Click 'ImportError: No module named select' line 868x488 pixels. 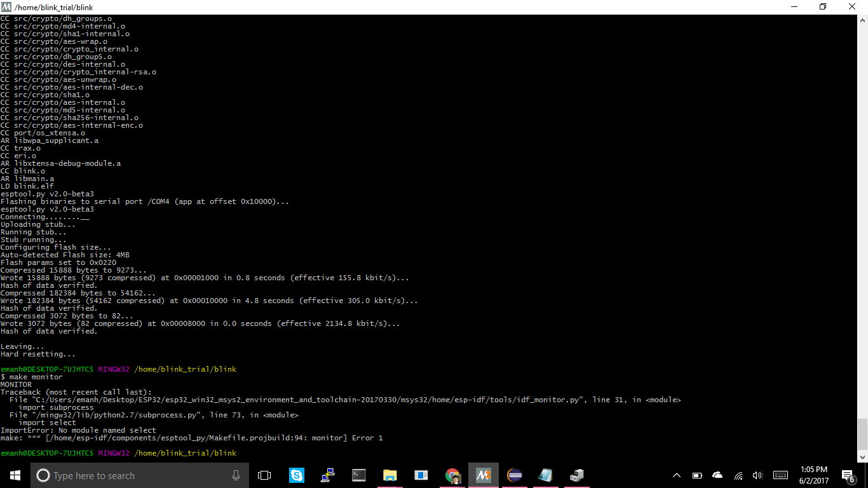(78, 430)
